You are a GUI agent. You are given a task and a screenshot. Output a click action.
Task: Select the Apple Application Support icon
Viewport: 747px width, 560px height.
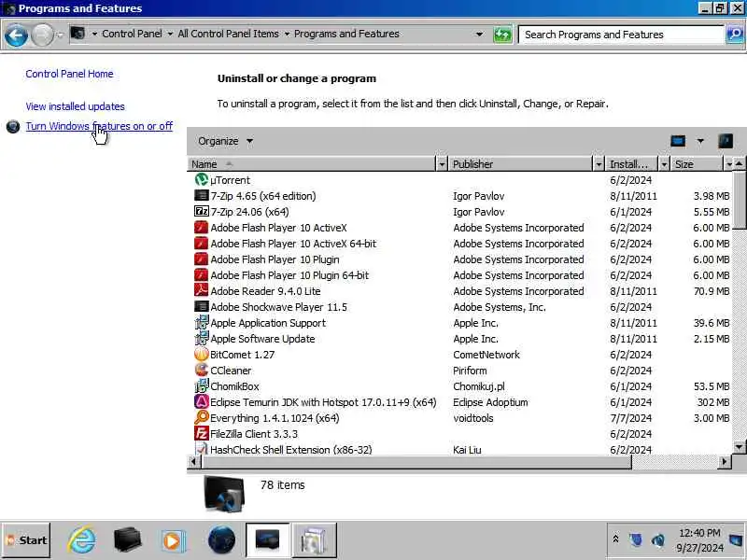[202, 322]
